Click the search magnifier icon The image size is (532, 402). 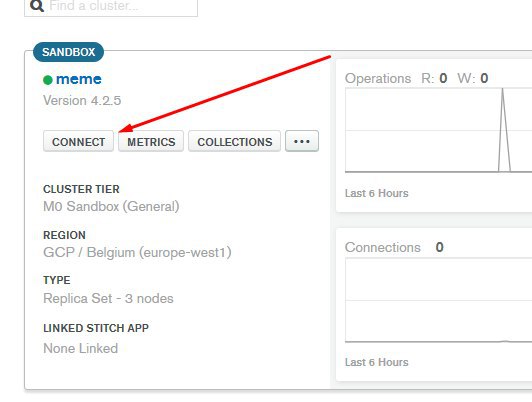click(x=37, y=6)
